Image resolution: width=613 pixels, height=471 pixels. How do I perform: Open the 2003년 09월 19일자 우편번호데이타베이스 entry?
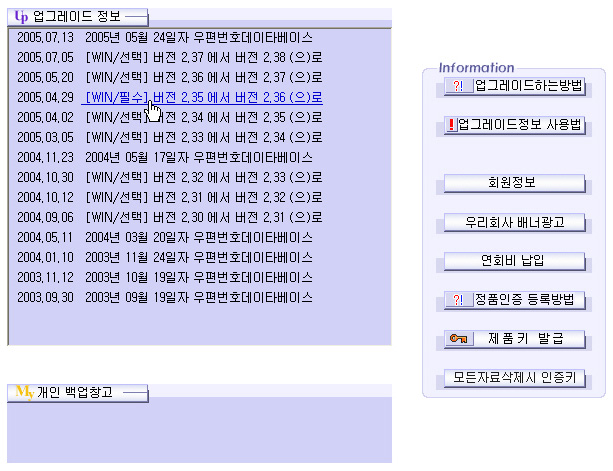tap(199, 297)
